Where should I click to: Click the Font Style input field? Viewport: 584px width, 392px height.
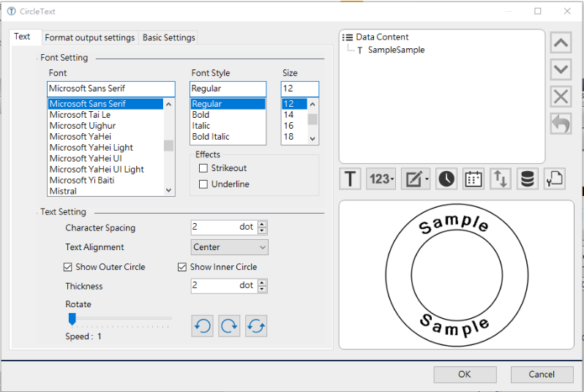tap(228, 89)
